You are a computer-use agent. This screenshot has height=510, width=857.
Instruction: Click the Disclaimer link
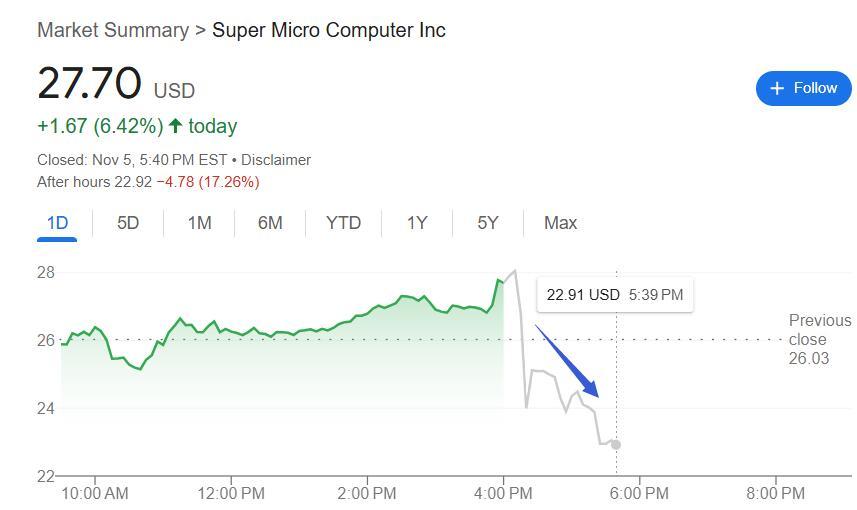pos(276,160)
